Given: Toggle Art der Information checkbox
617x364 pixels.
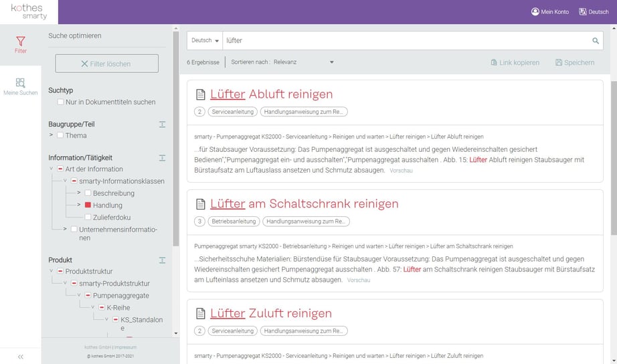Looking at the screenshot, I should click(60, 169).
